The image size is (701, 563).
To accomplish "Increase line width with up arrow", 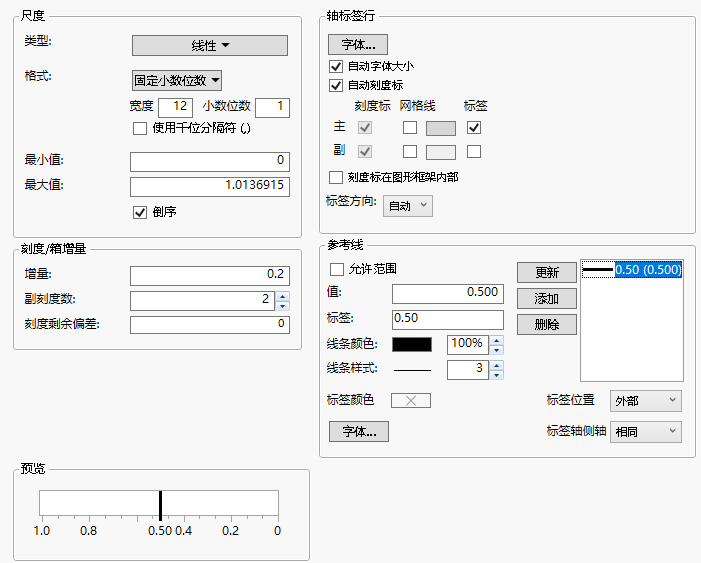I will tap(496, 365).
